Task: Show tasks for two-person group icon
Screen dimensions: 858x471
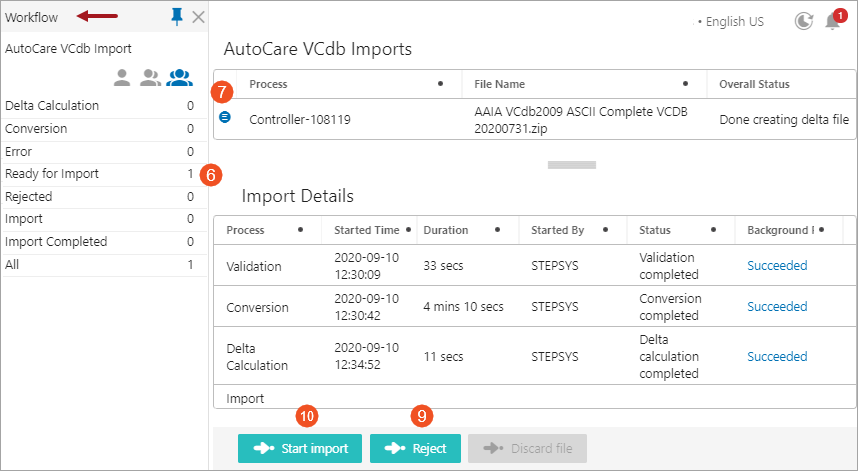Action: pyautogui.click(x=150, y=78)
